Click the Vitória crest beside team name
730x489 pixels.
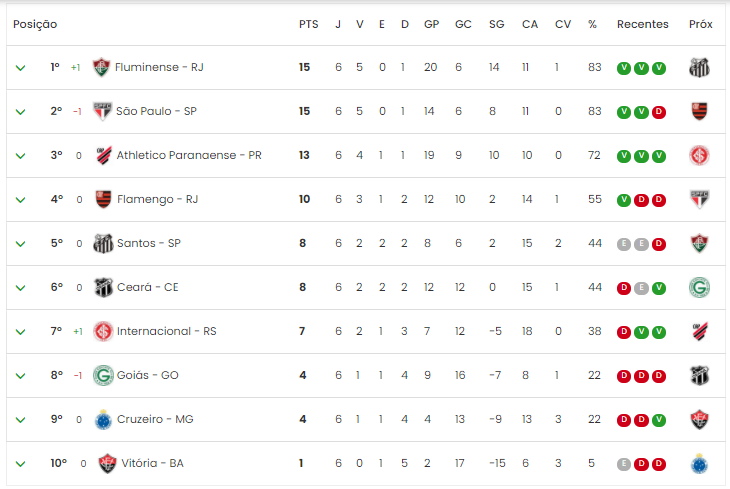tap(107, 463)
